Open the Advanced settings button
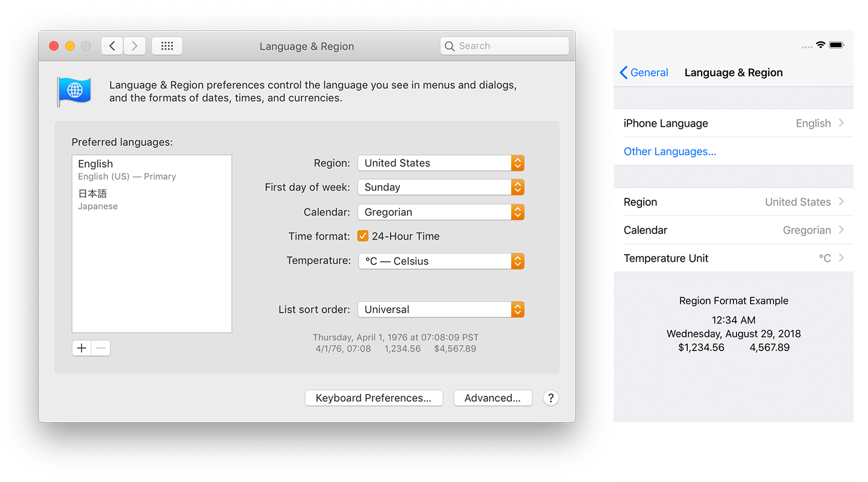Image resolution: width=868 pixels, height=482 pixels. [492, 398]
